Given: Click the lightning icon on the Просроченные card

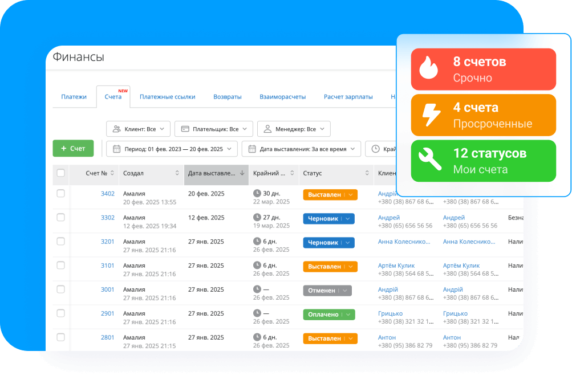Looking at the screenshot, I should tap(428, 115).
